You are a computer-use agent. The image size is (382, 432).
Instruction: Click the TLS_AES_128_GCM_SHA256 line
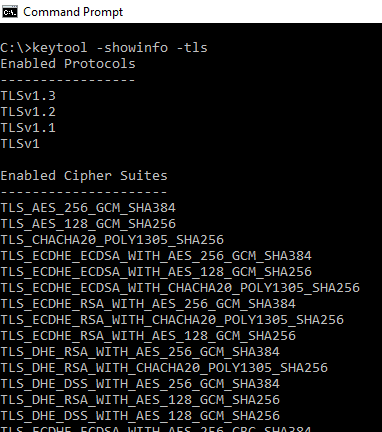[88, 224]
